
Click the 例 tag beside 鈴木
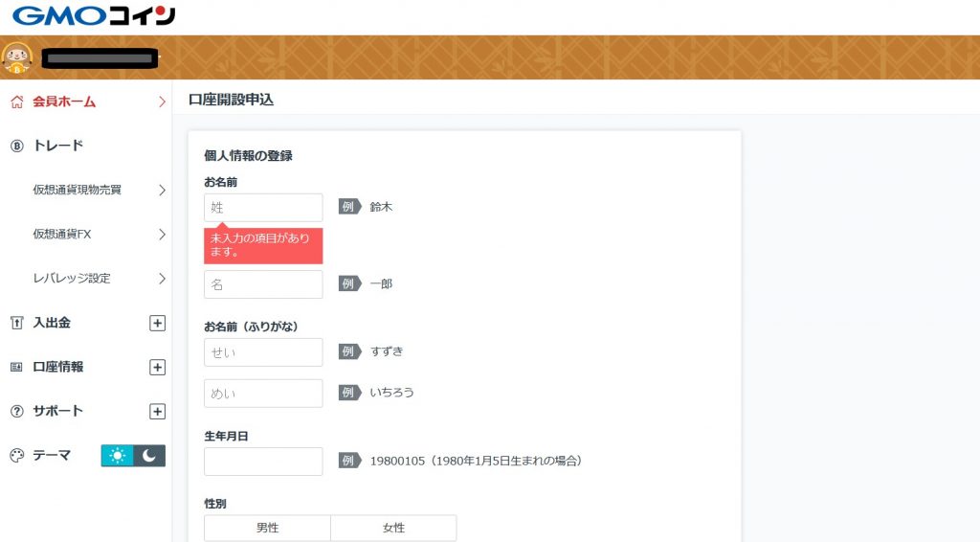point(349,207)
